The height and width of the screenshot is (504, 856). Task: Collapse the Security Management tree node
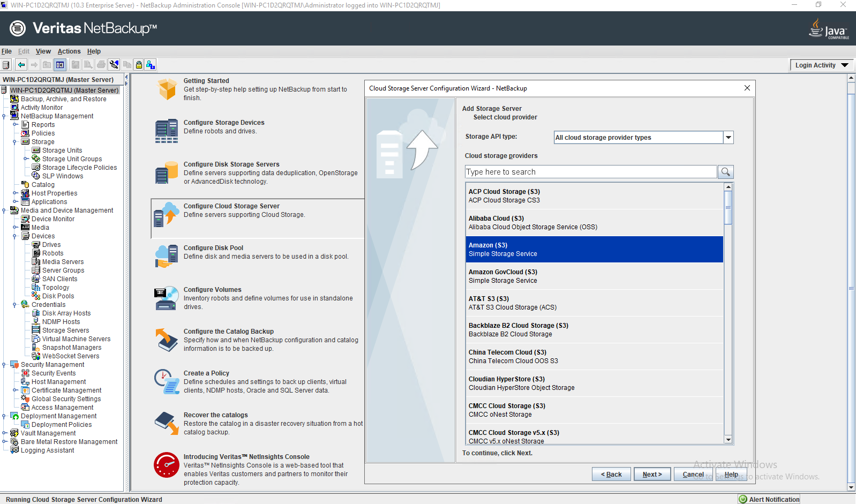pos(4,365)
